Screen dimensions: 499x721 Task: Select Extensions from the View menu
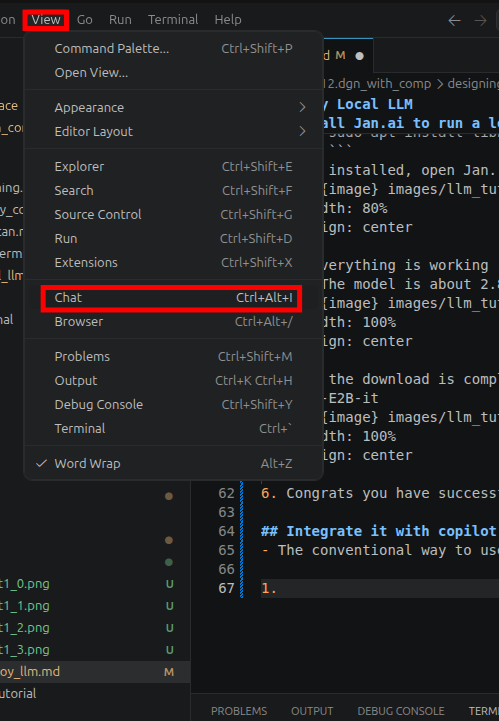pos(173,263)
